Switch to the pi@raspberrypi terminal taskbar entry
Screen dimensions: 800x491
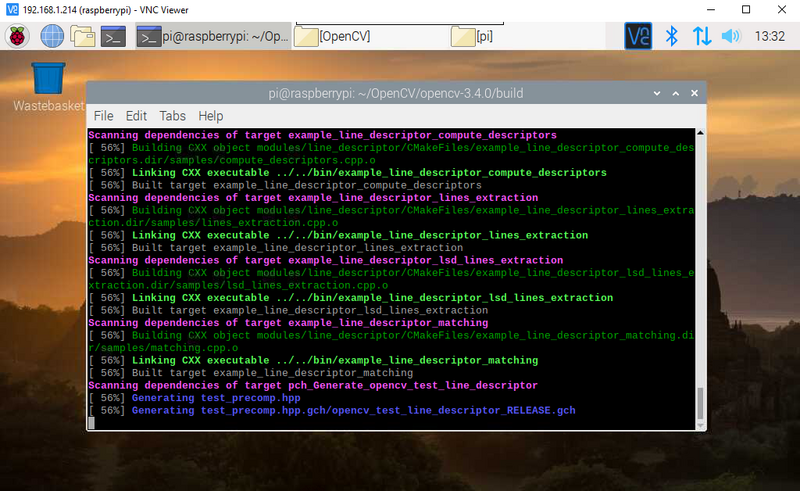(x=213, y=36)
